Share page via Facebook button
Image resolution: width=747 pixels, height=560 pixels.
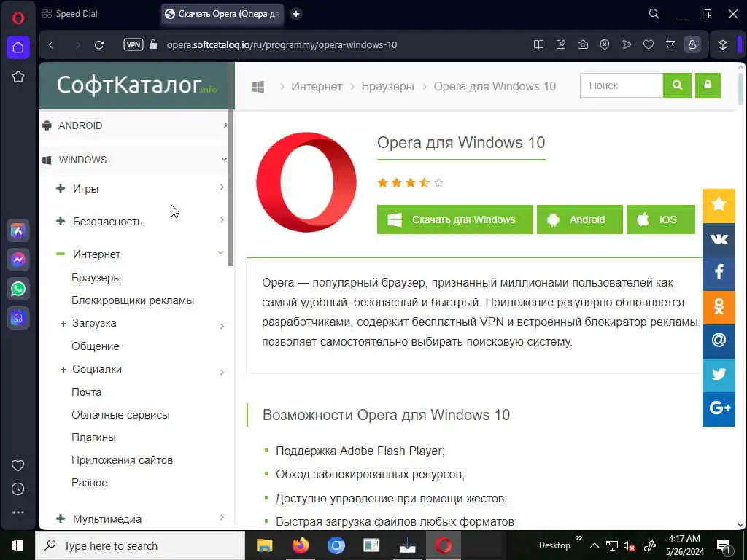(719, 273)
